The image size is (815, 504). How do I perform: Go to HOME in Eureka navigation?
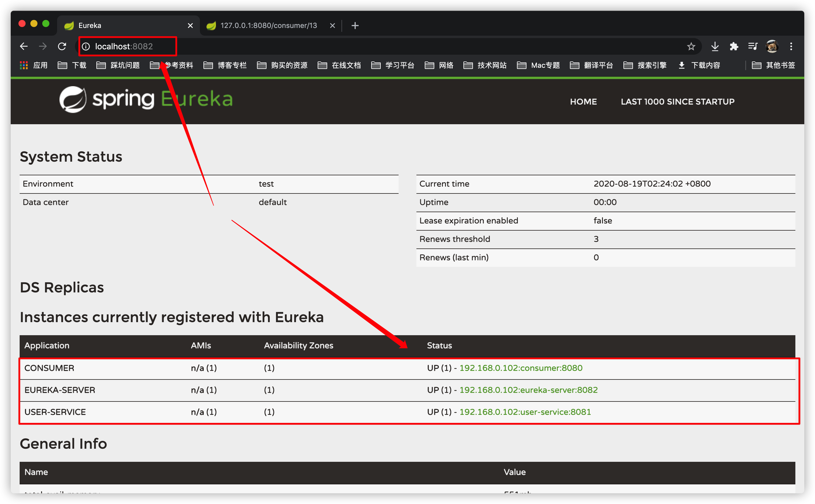tap(583, 102)
